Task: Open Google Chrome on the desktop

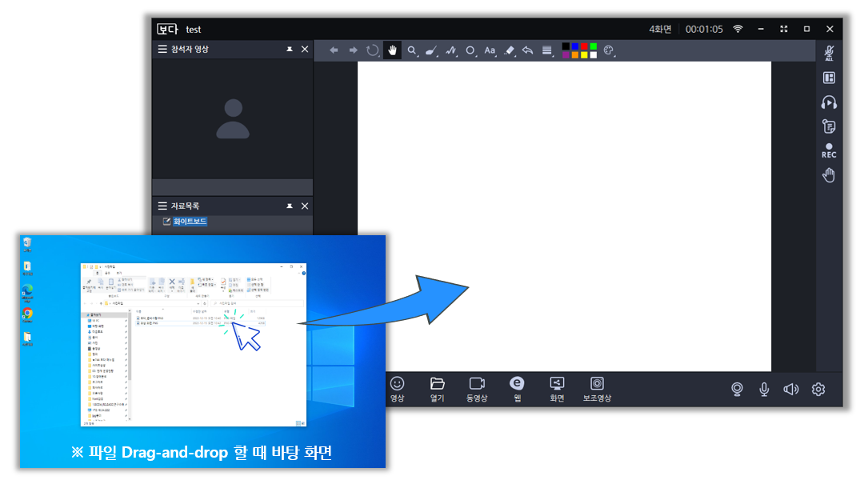Action: point(27,316)
